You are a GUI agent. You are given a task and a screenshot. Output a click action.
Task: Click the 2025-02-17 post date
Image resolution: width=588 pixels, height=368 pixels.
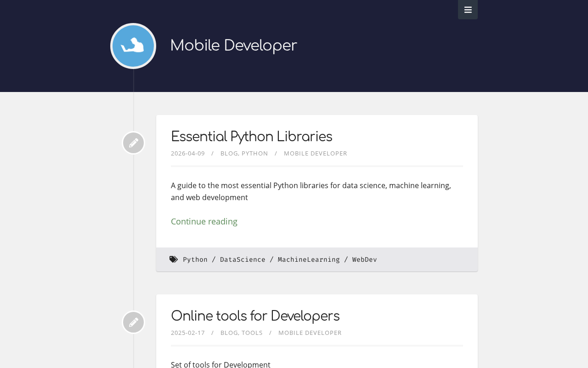(x=188, y=333)
